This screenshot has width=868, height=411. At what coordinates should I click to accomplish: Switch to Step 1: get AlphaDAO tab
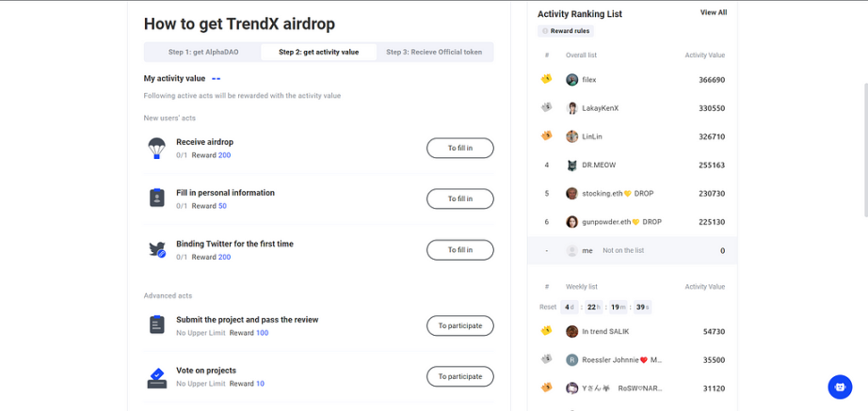coord(202,52)
